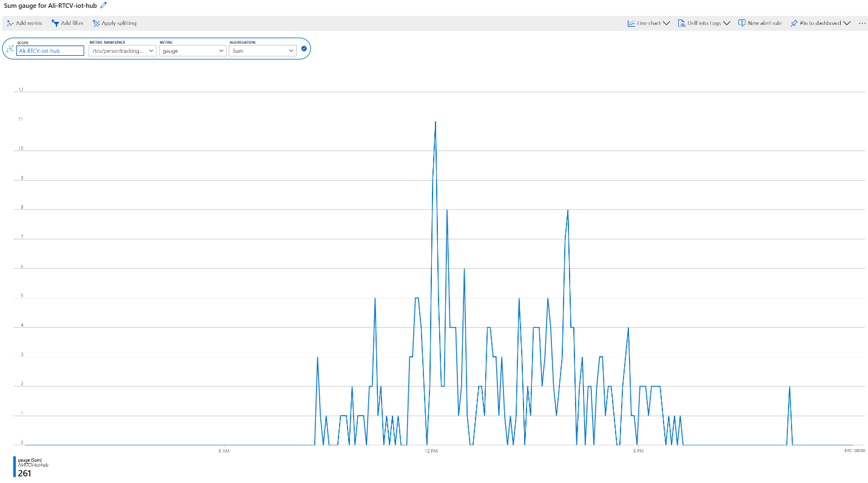Open the Metric Namespace dropdown
868x483 pixels.
click(123, 51)
